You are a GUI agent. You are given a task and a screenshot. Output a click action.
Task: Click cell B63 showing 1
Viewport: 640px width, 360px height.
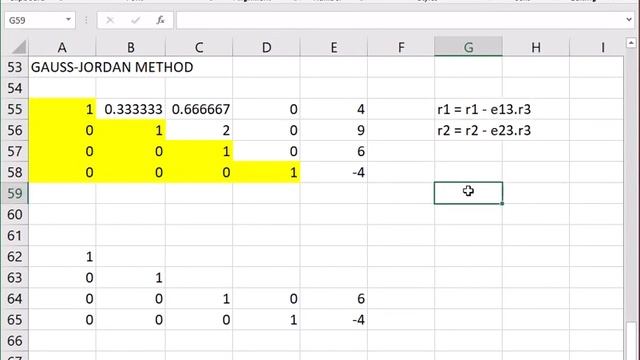[x=131, y=278]
